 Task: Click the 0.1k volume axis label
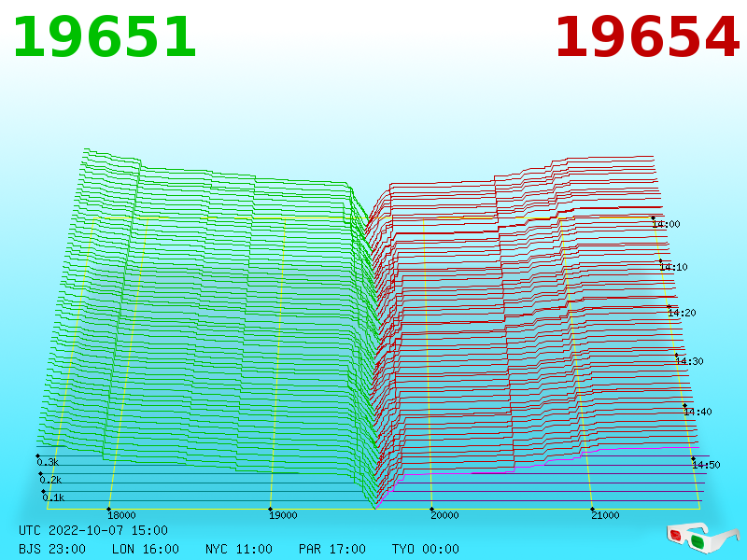(x=53, y=497)
